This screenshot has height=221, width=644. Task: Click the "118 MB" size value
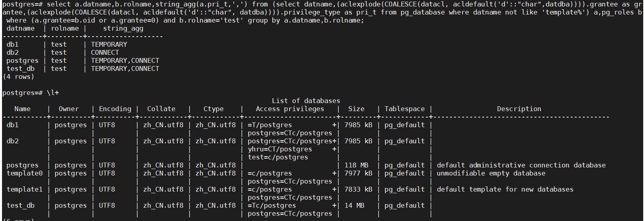point(356,165)
